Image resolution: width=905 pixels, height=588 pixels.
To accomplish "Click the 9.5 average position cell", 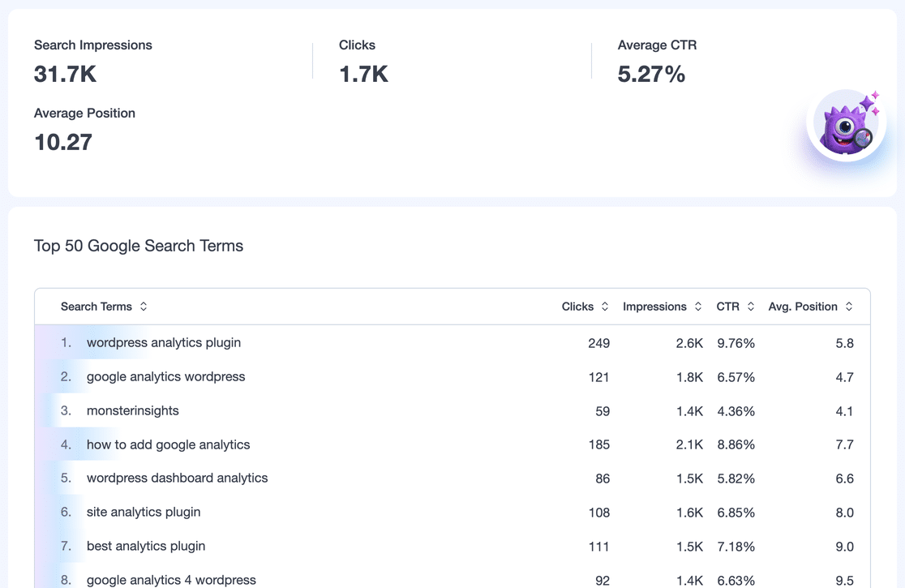I will coord(844,581).
